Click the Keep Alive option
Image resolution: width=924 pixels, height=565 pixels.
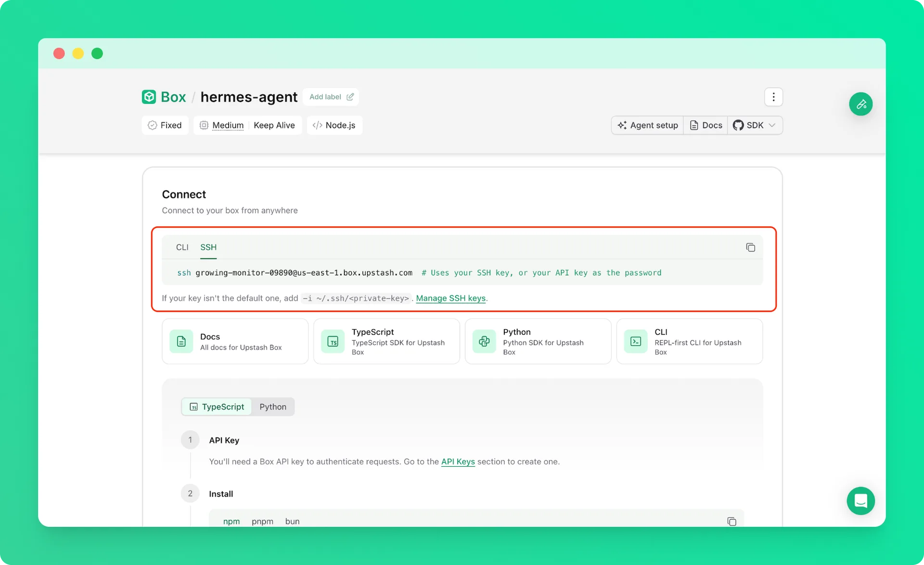click(x=274, y=125)
